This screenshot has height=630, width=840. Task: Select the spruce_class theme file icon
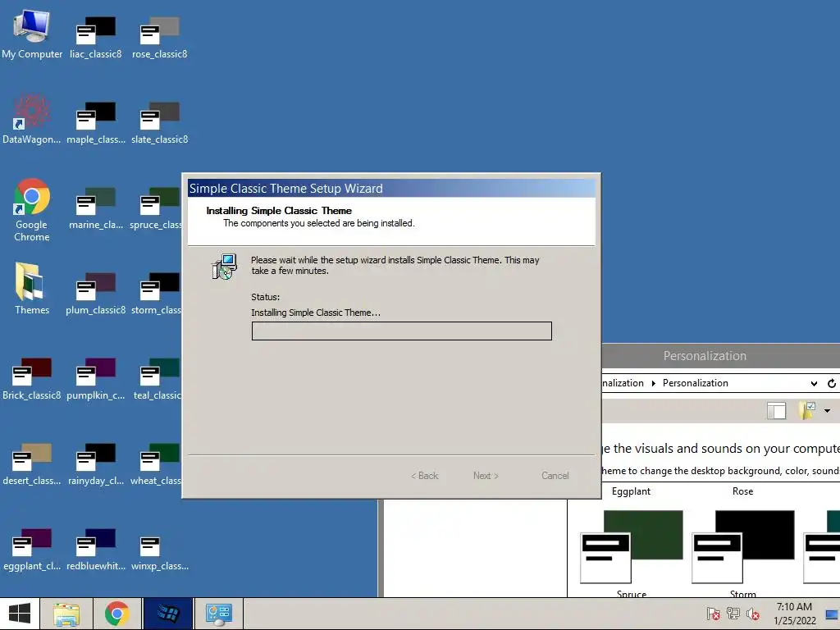coord(155,208)
